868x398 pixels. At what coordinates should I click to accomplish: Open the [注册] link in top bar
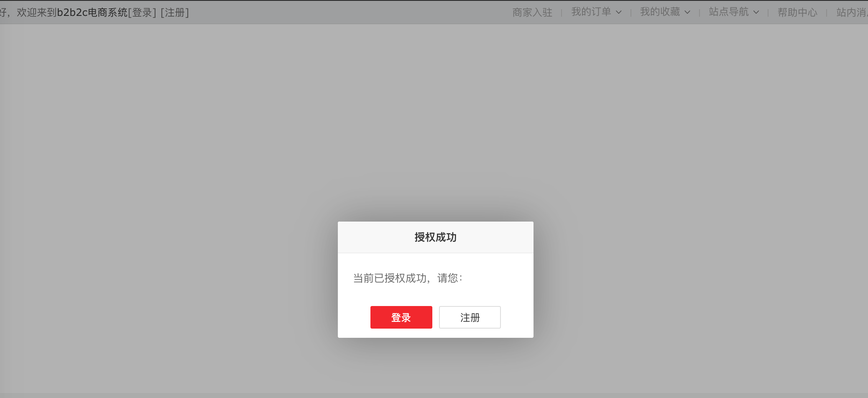click(x=175, y=13)
